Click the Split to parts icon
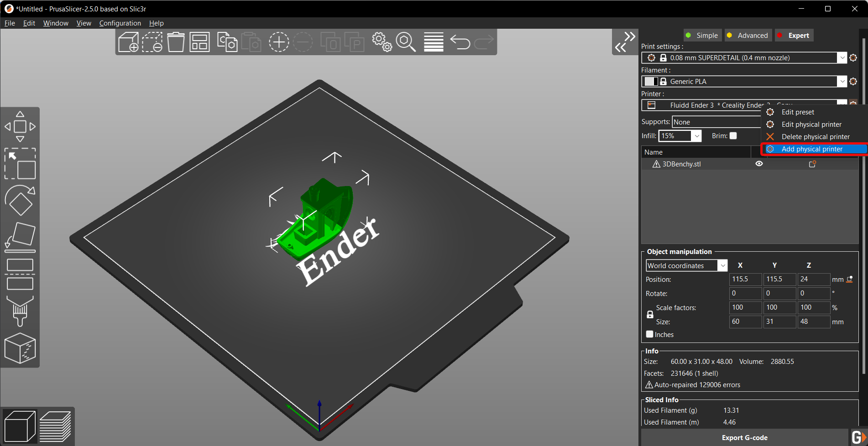The image size is (868, 446). (x=354, y=42)
